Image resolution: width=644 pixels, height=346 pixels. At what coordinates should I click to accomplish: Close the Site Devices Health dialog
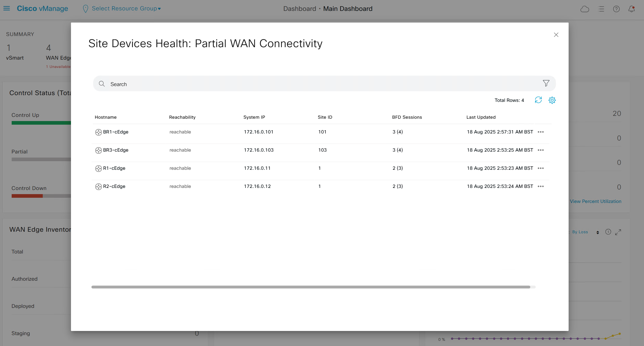point(556,35)
